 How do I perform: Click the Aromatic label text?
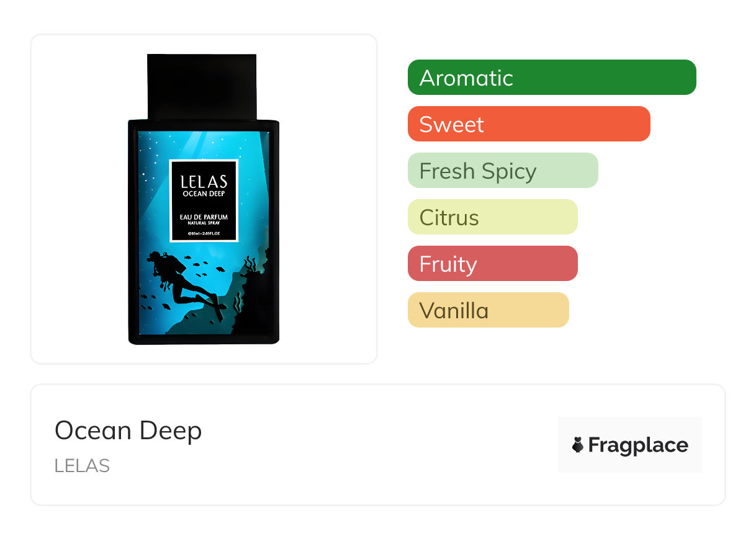466,78
